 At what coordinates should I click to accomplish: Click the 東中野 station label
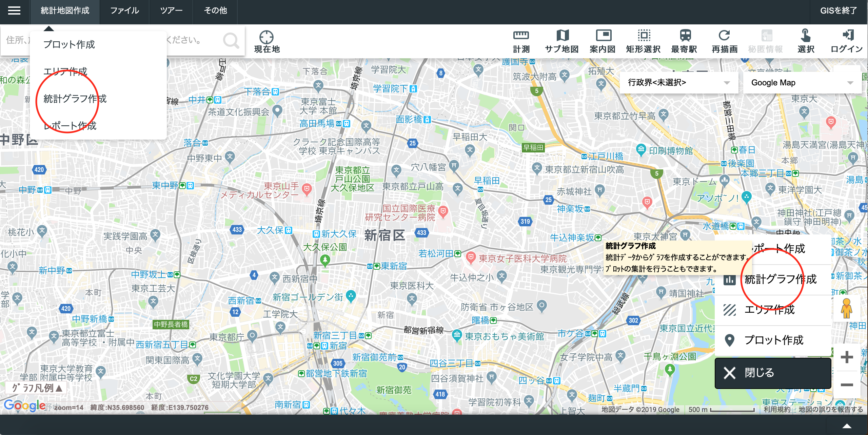point(165,185)
